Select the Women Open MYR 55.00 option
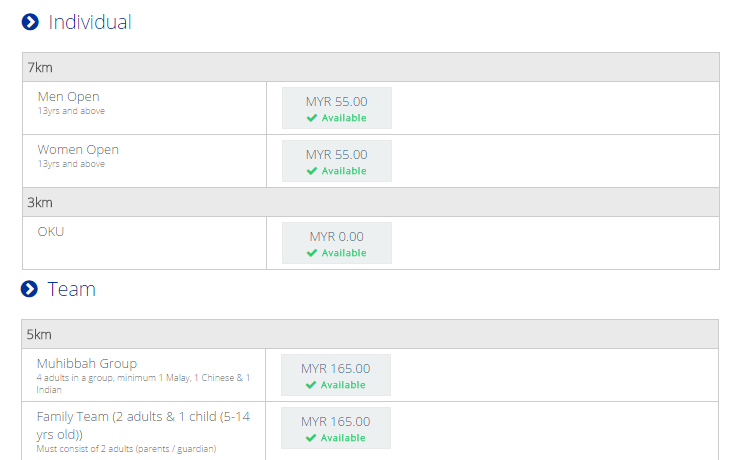The width and height of the screenshot is (733, 460). (337, 161)
